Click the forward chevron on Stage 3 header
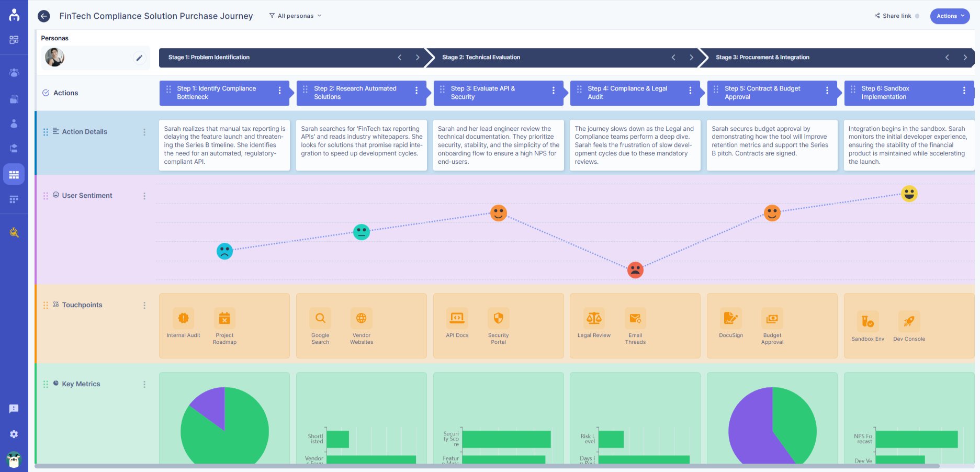Viewport: 980px width, 472px height. [965, 58]
